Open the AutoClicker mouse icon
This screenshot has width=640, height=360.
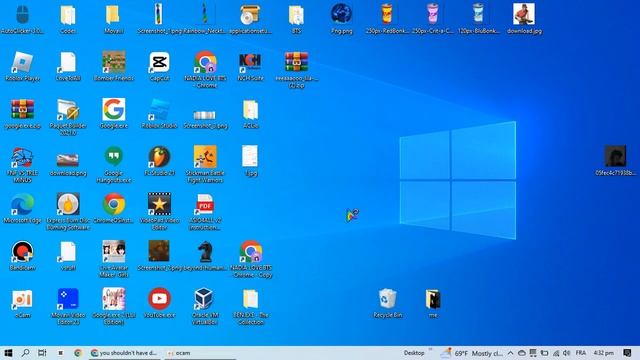tap(22, 19)
